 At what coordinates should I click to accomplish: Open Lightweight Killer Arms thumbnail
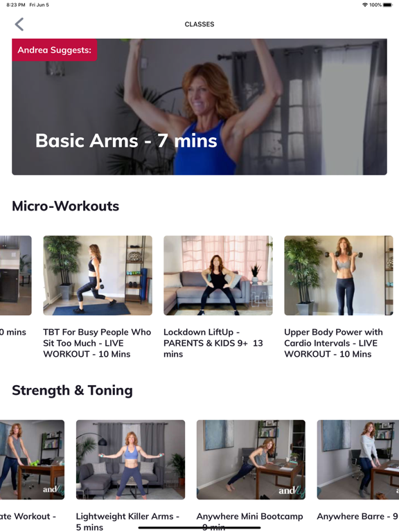[131, 460]
